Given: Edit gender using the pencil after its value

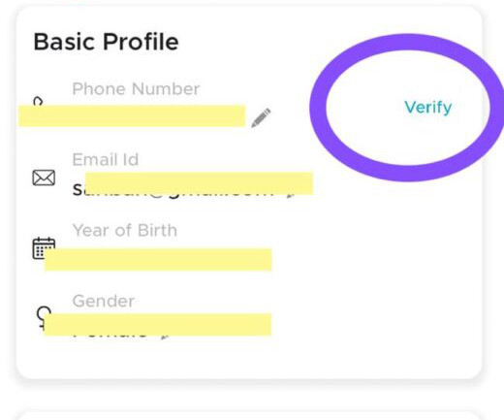Looking at the screenshot, I should [165, 337].
